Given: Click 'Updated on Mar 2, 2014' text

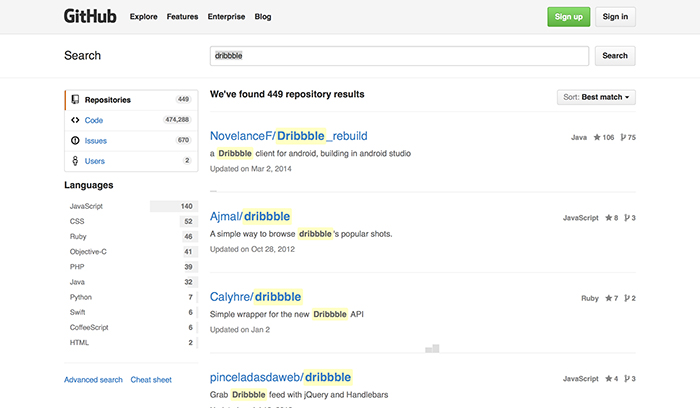Looking at the screenshot, I should 250,169.
